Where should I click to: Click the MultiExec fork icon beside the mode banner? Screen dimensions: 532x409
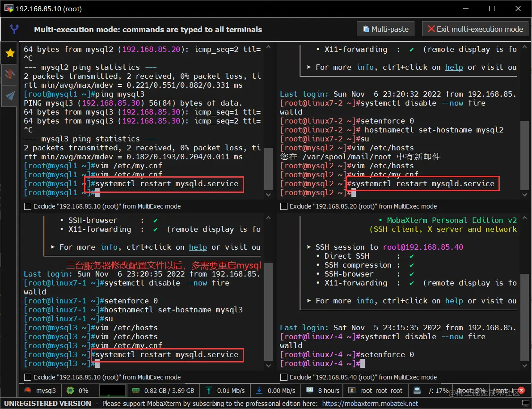(x=14, y=29)
